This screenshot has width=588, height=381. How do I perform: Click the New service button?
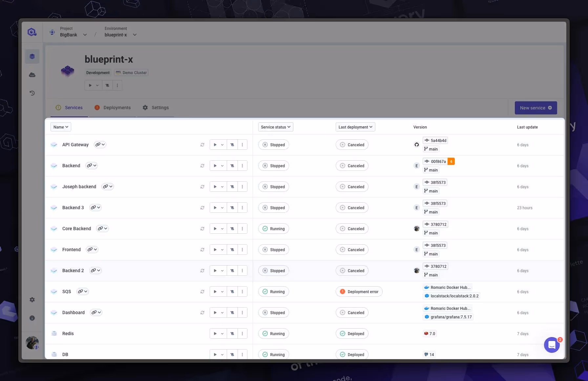click(535, 108)
